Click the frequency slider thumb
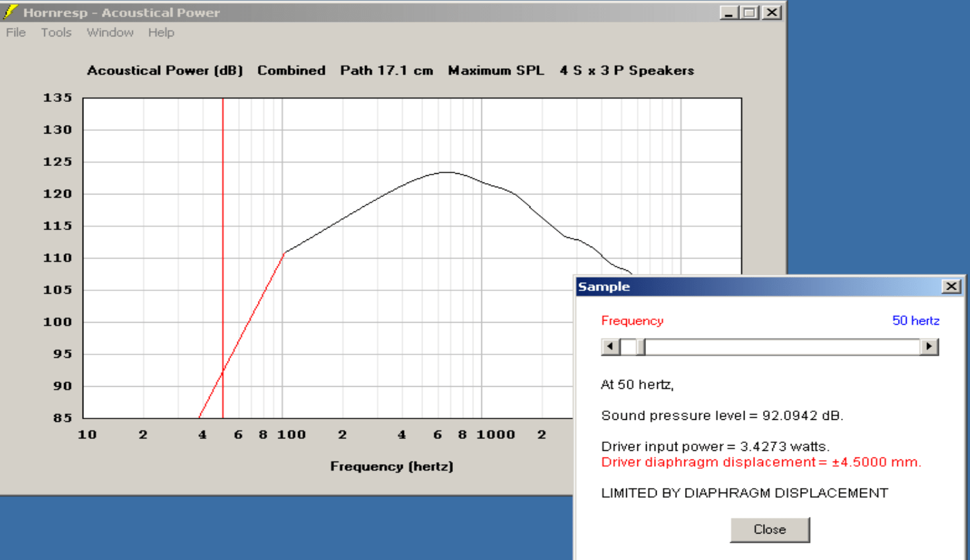 [641, 346]
